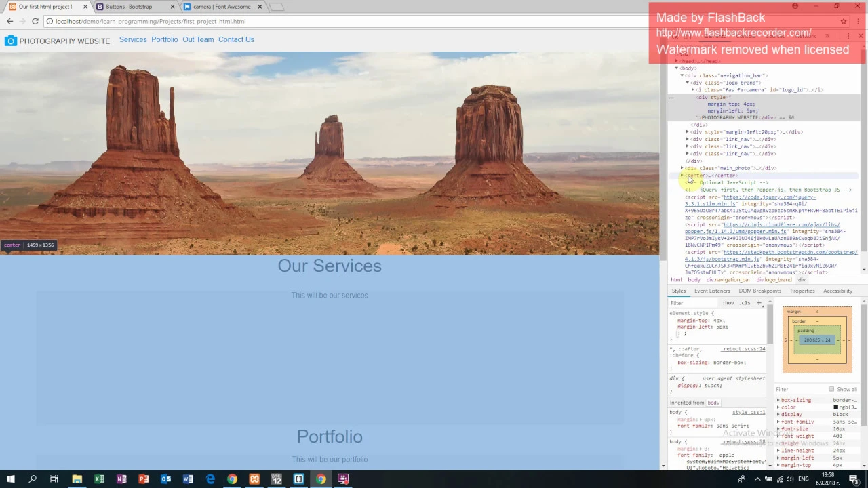
Task: Click Out Team nav link
Action: 198,39
